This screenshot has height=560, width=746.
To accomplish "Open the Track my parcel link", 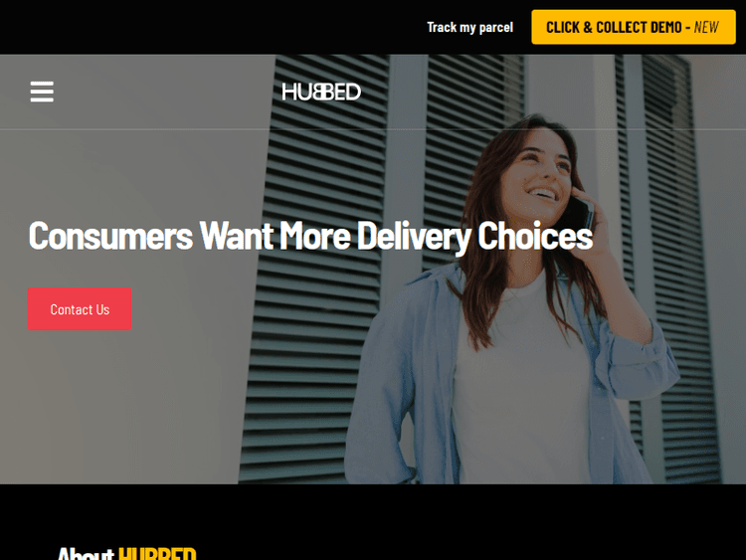I will tap(470, 27).
